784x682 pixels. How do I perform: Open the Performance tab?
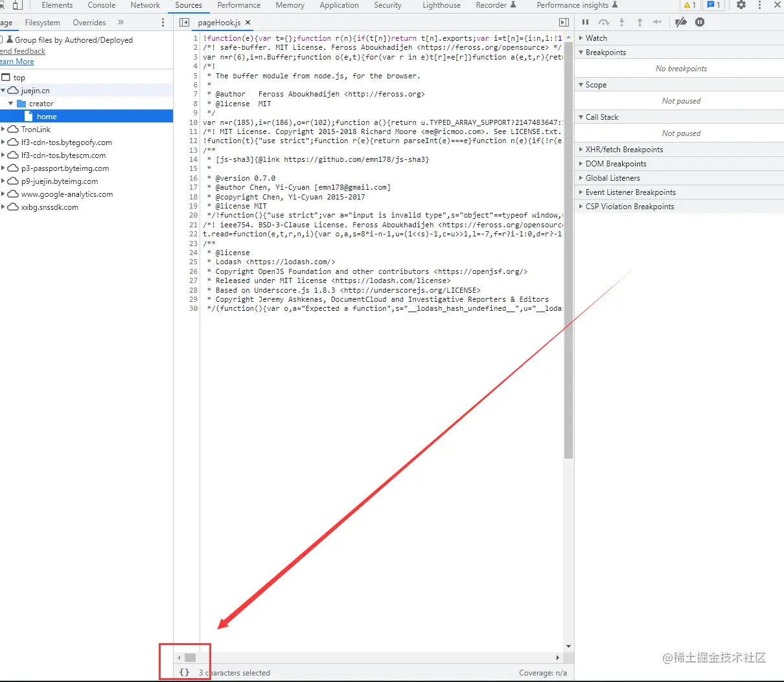(x=239, y=5)
